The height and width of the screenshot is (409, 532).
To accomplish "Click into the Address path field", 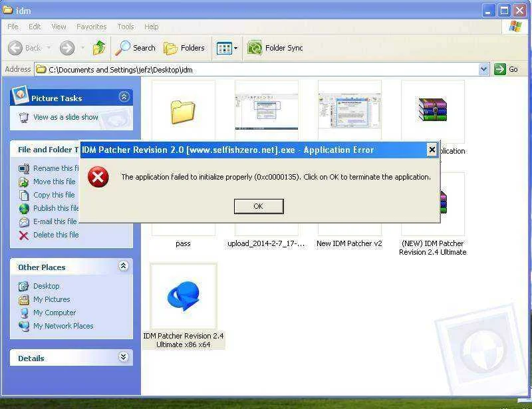I will [x=257, y=70].
